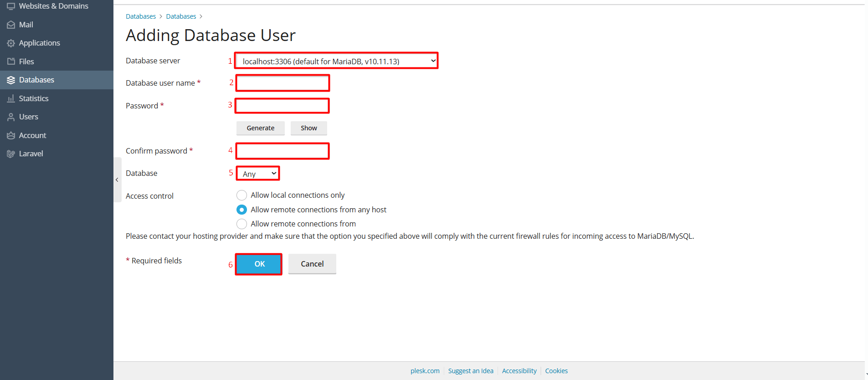Click the Statistics bar chart icon
Viewport: 868px width, 380px height.
11,98
